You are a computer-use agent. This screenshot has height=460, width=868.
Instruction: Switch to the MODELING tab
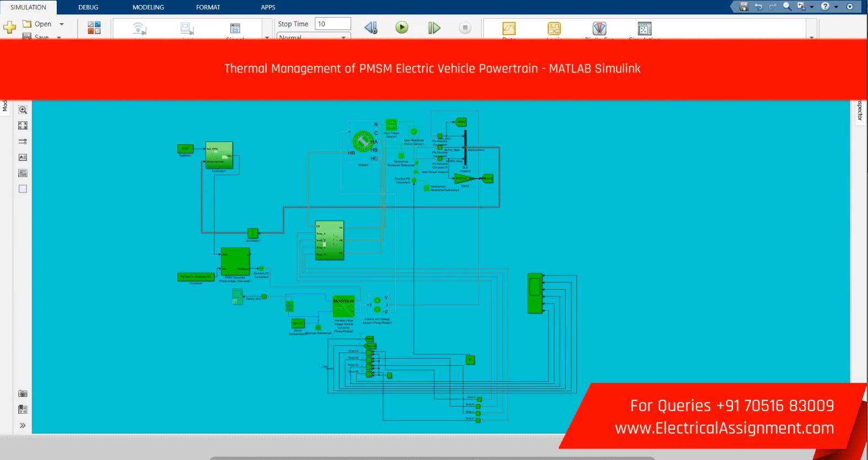148,7
